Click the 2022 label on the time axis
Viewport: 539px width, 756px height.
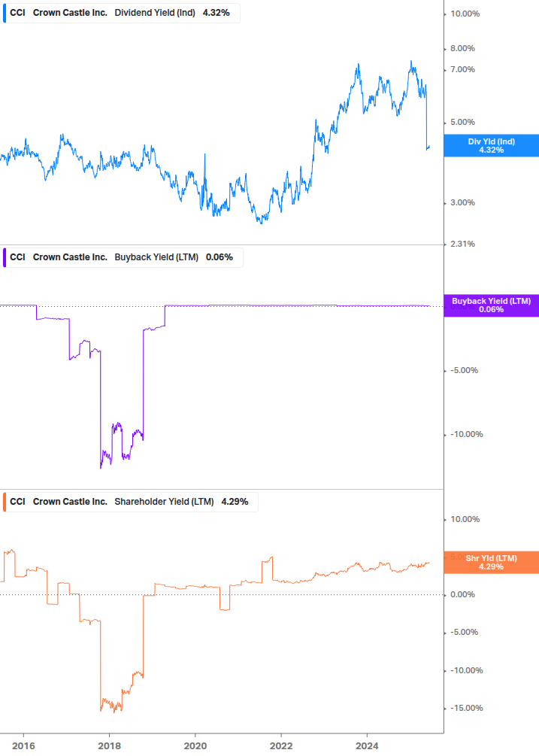(281, 746)
